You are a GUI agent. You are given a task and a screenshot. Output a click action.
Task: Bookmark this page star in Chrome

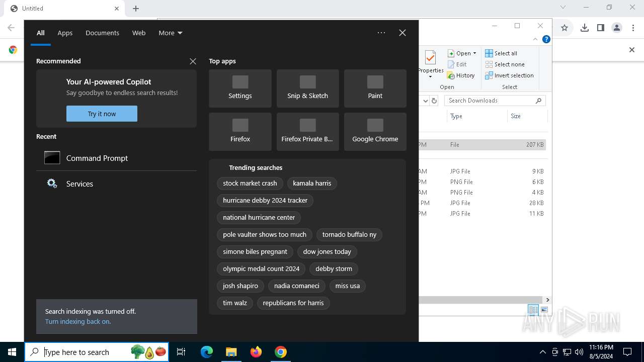[565, 28]
